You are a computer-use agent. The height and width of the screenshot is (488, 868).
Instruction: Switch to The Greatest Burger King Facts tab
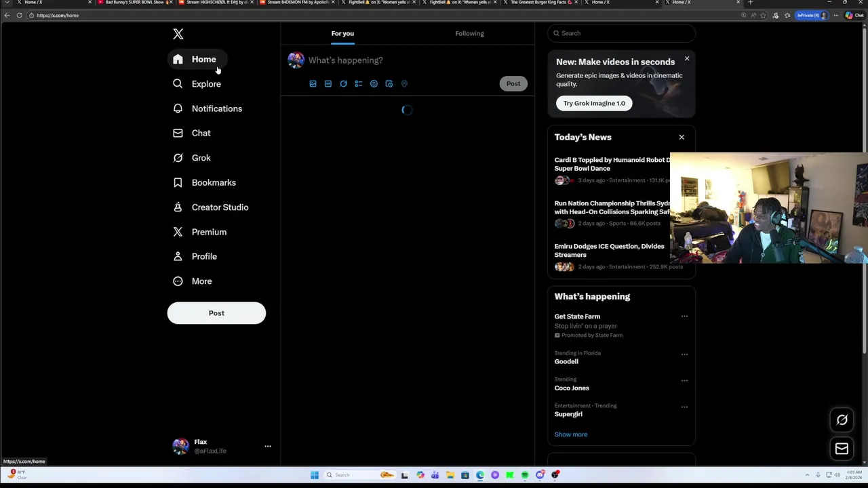coord(541,3)
